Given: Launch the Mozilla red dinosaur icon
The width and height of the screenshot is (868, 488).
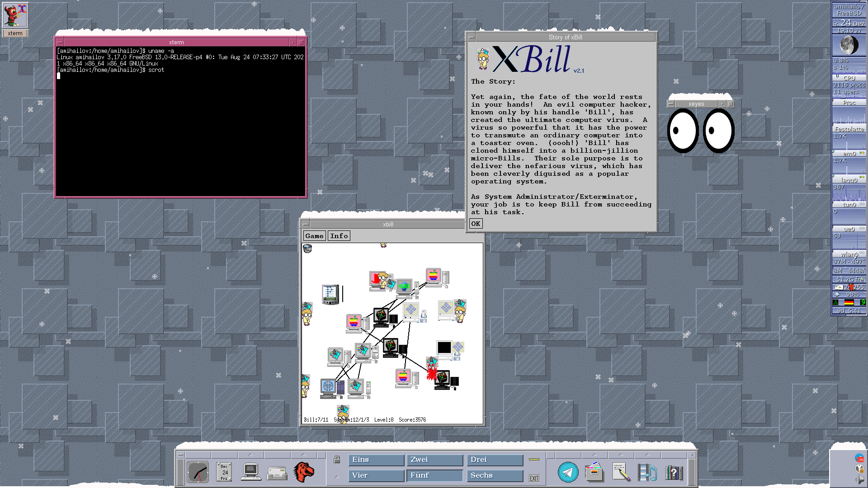Looking at the screenshot, I should click(303, 472).
